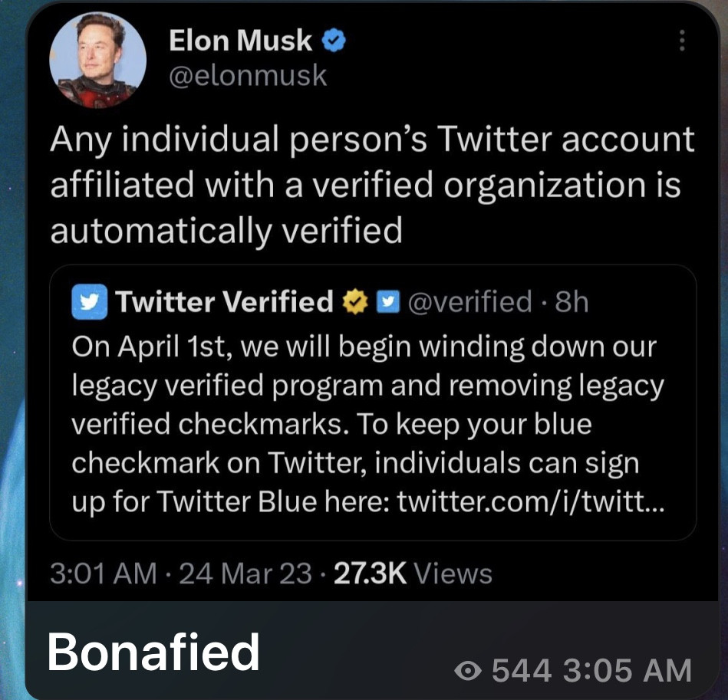Click the small blue affiliation badge icon

click(390, 302)
